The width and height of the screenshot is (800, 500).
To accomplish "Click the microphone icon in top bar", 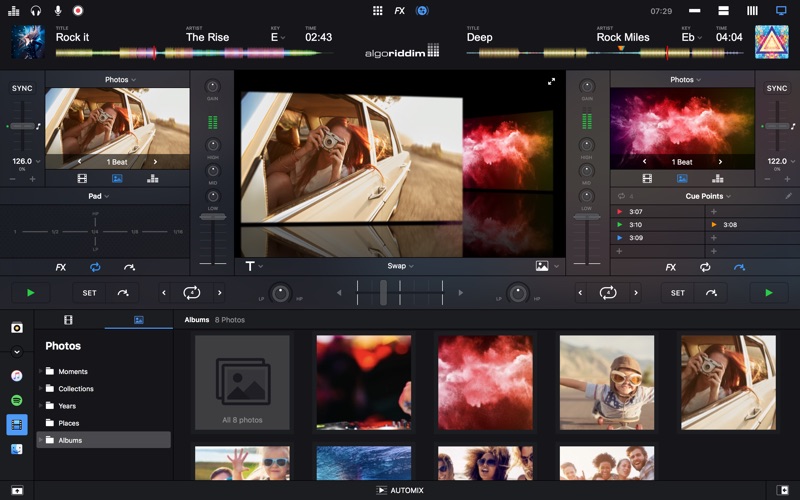I will 58,10.
